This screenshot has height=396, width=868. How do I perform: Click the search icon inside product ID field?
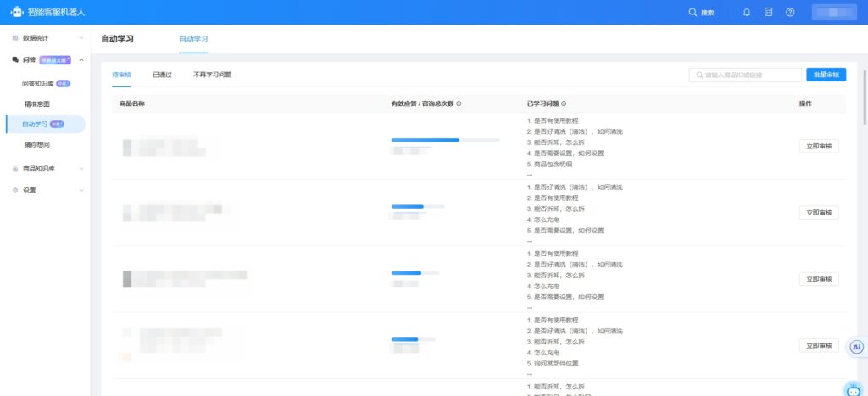point(699,75)
